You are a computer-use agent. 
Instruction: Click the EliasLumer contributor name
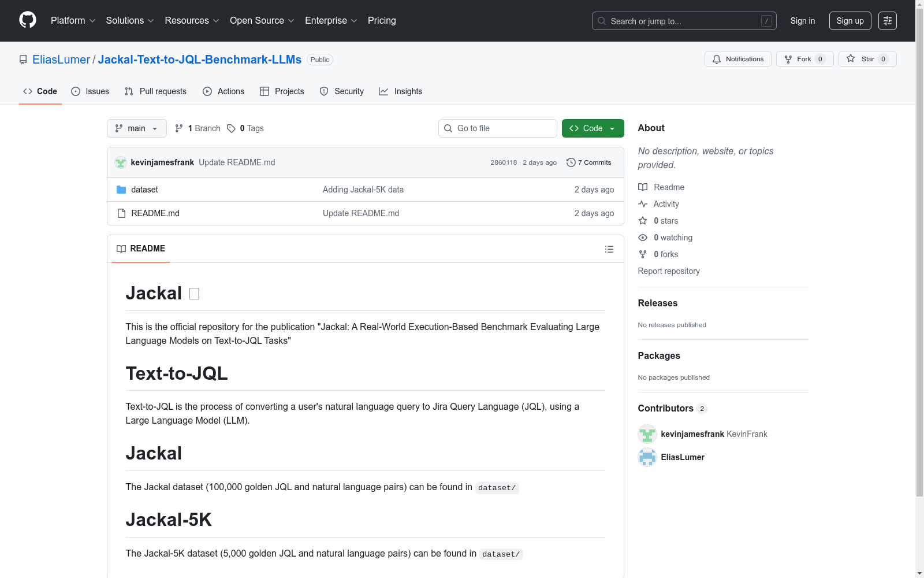point(683,457)
